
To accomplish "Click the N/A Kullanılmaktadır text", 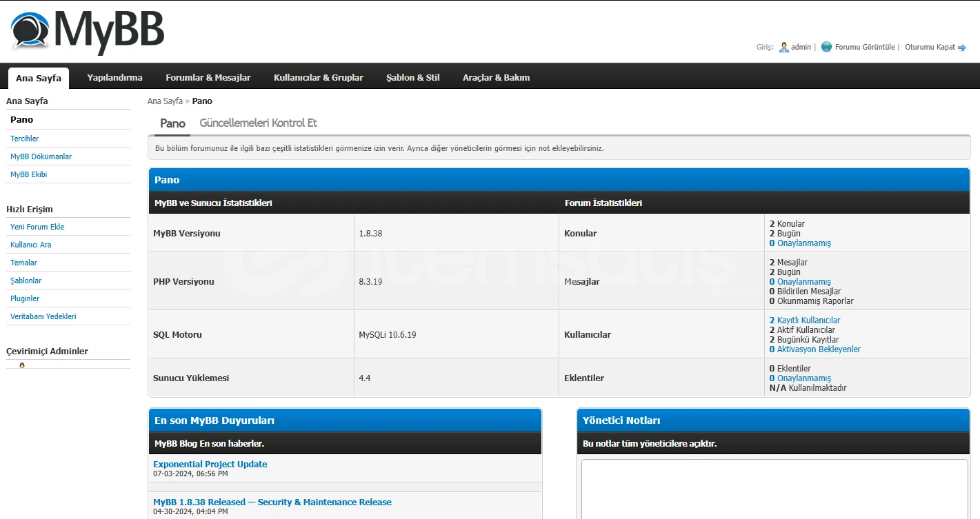I will pos(808,388).
